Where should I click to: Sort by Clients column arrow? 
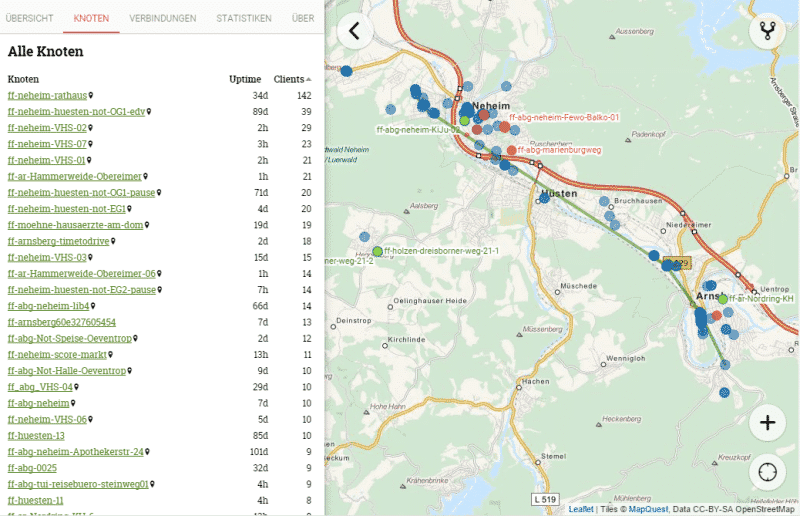tap(308, 79)
